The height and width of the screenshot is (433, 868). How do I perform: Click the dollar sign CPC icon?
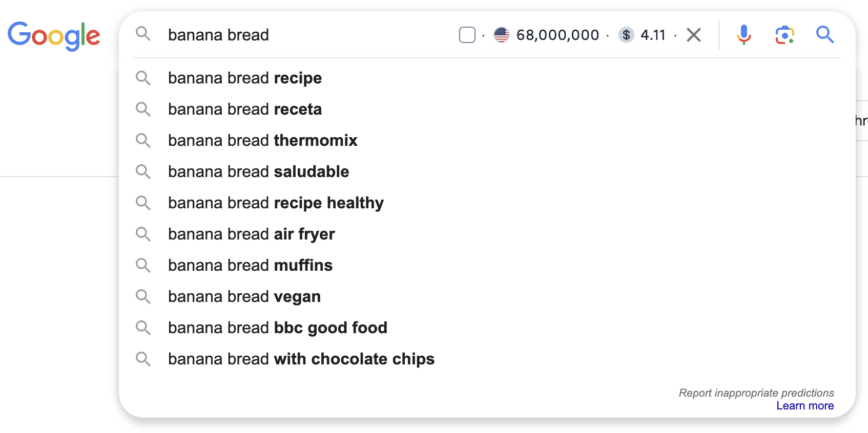tap(626, 35)
